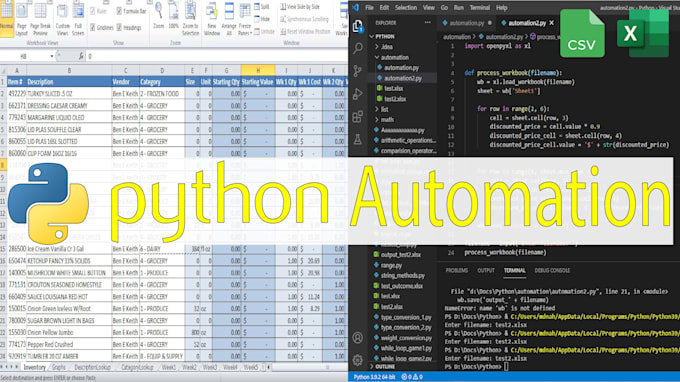Open VS Code Terminal menu
The height and width of the screenshot is (382, 680).
pos(480,7)
